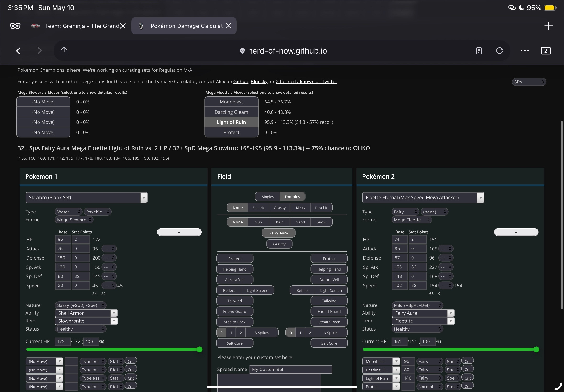Open reader view icon
This screenshot has width=564, height=392.
click(x=478, y=51)
